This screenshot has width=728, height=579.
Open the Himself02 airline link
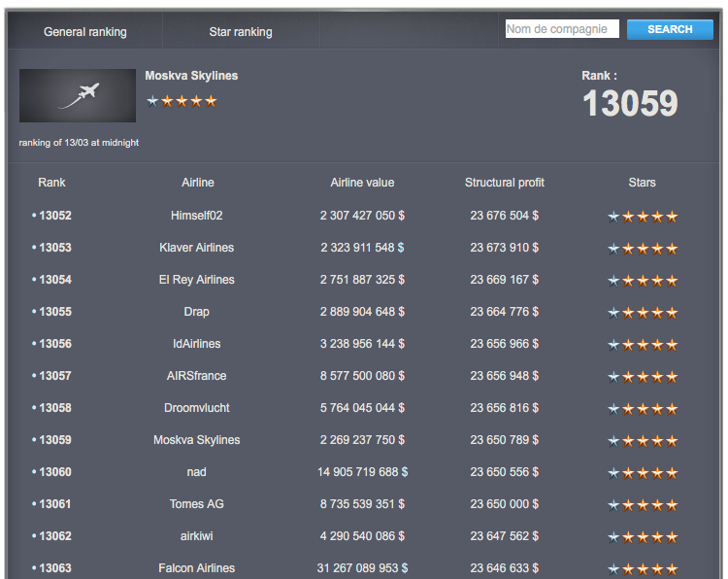[x=197, y=216]
